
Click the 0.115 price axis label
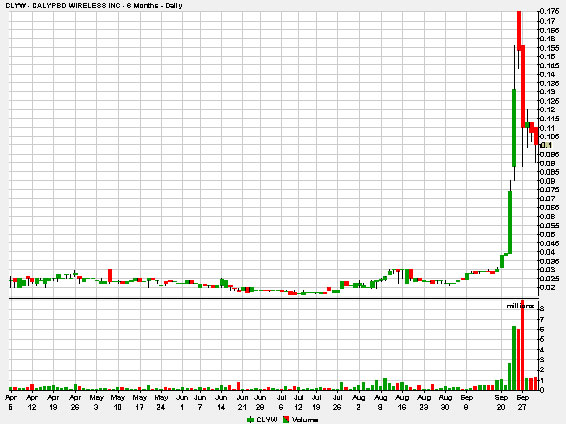tap(550, 119)
